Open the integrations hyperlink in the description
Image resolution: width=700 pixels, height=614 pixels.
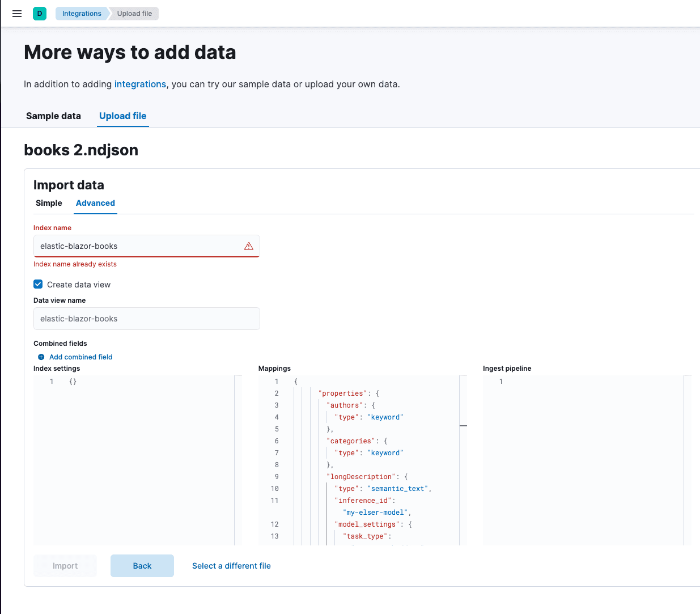(140, 84)
